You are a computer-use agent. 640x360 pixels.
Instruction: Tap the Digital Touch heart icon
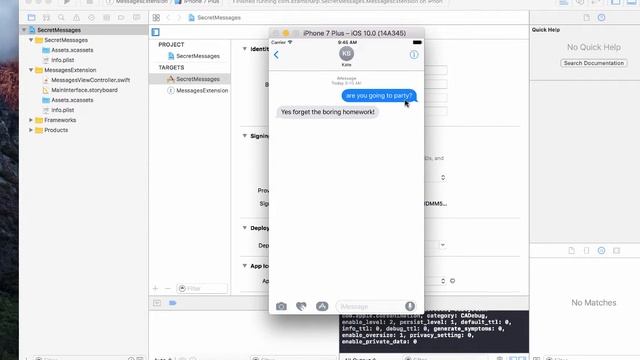(301, 306)
